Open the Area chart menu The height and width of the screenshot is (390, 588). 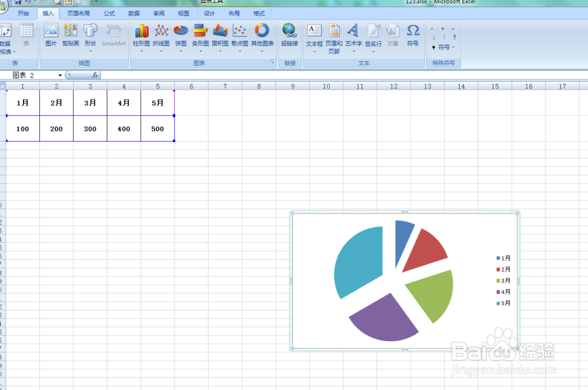[220, 38]
